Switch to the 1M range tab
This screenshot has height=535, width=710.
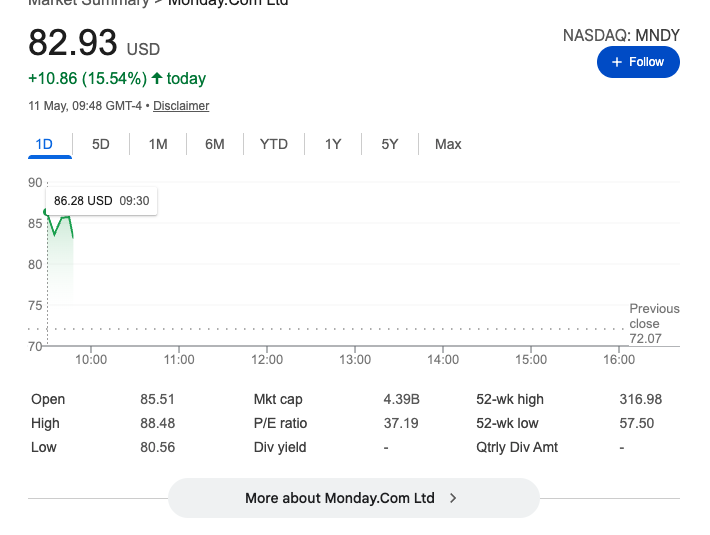(x=158, y=144)
